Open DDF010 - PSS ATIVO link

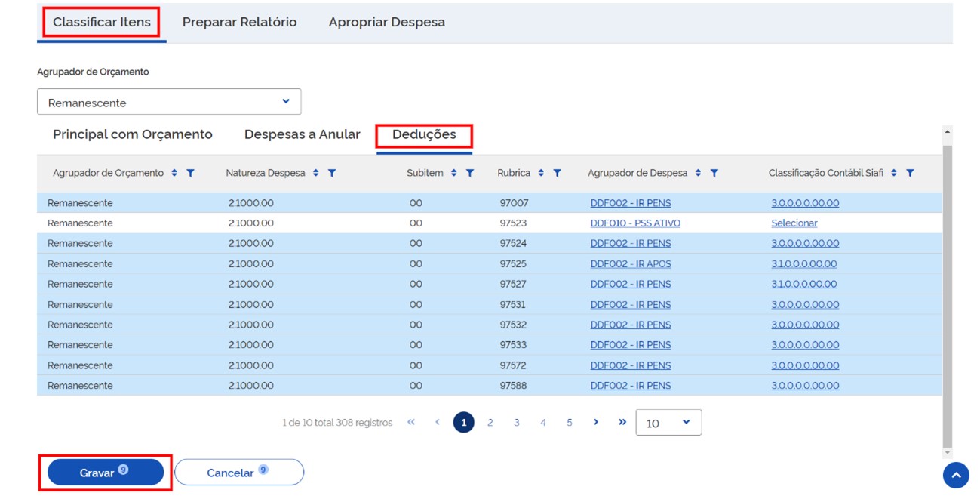[634, 223]
